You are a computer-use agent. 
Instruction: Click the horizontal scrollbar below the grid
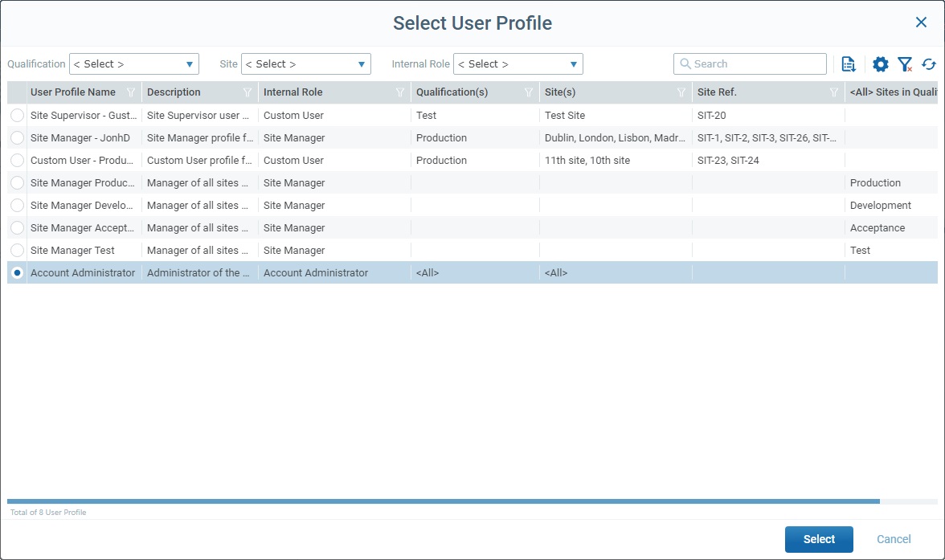[x=442, y=501]
